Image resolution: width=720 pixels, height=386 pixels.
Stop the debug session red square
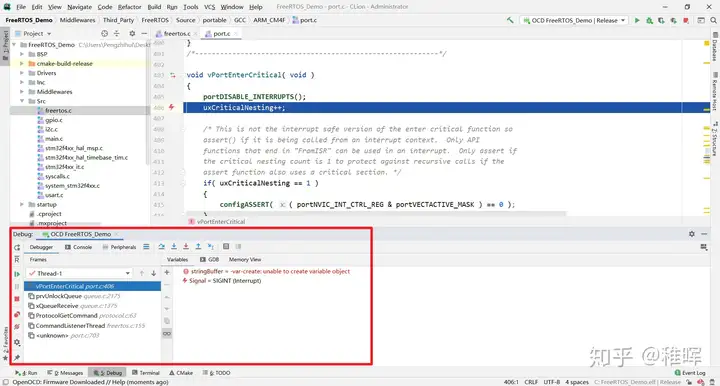[x=17, y=299]
